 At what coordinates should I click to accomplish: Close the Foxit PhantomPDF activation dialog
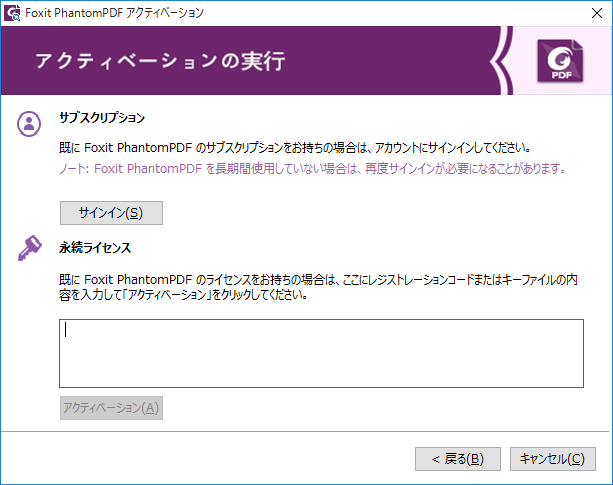pos(597,13)
